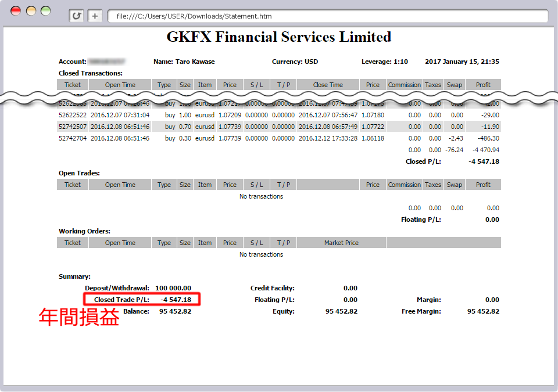Click the profit total -4 470.94

(486, 150)
